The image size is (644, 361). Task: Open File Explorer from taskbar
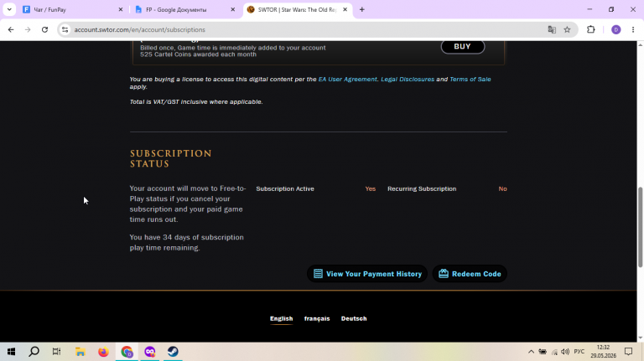(x=80, y=352)
